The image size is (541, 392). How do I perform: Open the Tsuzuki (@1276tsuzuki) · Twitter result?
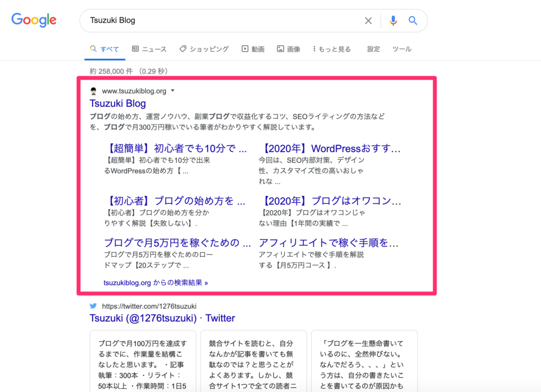[x=162, y=318]
